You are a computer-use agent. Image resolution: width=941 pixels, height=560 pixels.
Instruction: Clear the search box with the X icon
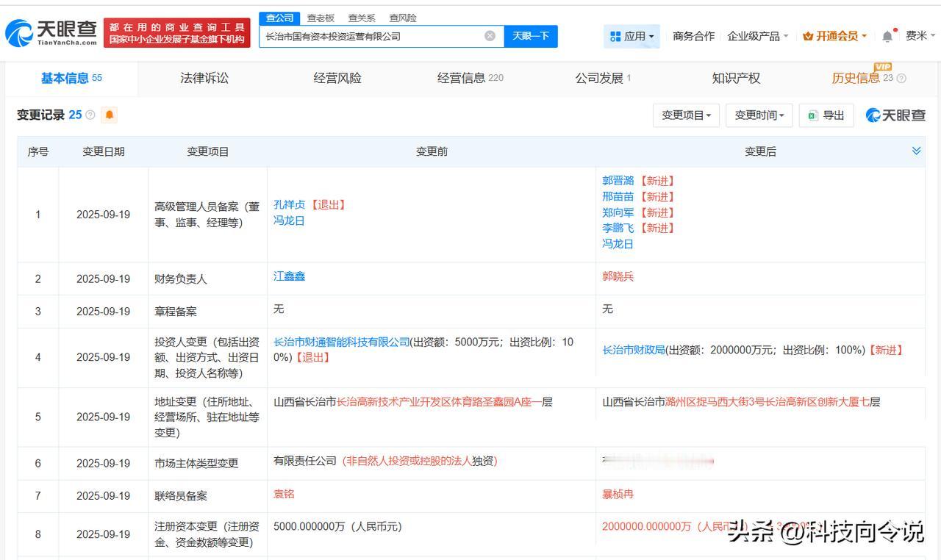(490, 36)
